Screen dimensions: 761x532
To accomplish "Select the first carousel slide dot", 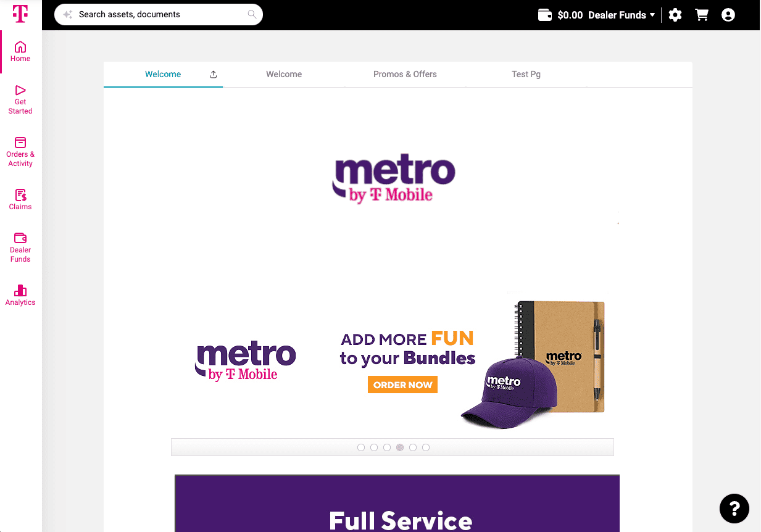I will pyautogui.click(x=361, y=447).
